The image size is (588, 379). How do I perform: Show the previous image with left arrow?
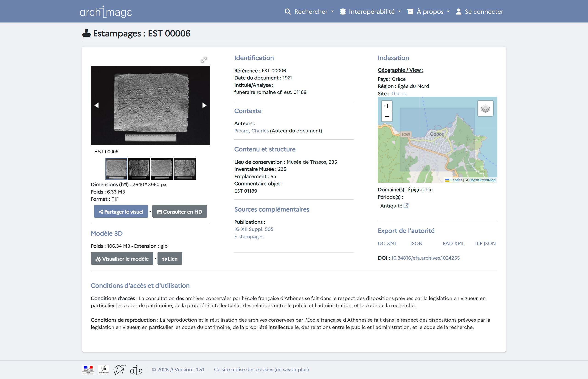pyautogui.click(x=97, y=105)
